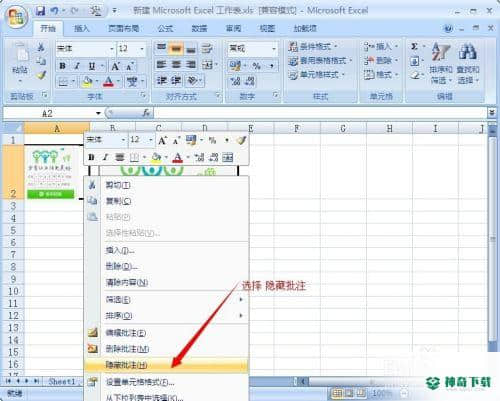Click the percent style icon in ribbon
The width and height of the screenshot is (500, 401).
(x=256, y=66)
